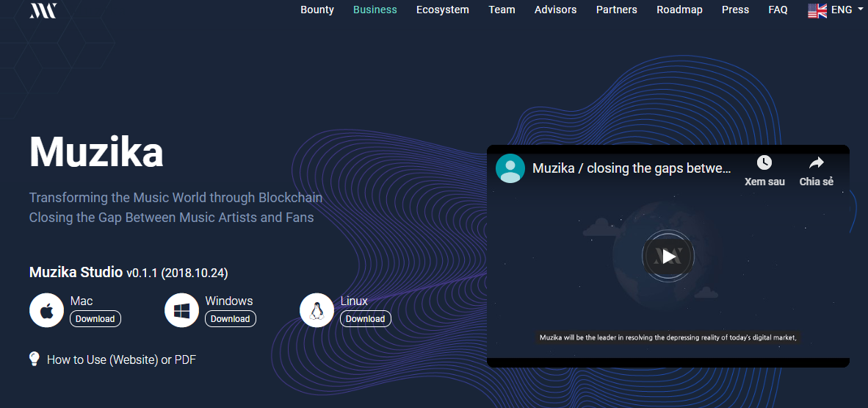Click the lightbulb How to Use icon

click(35, 358)
